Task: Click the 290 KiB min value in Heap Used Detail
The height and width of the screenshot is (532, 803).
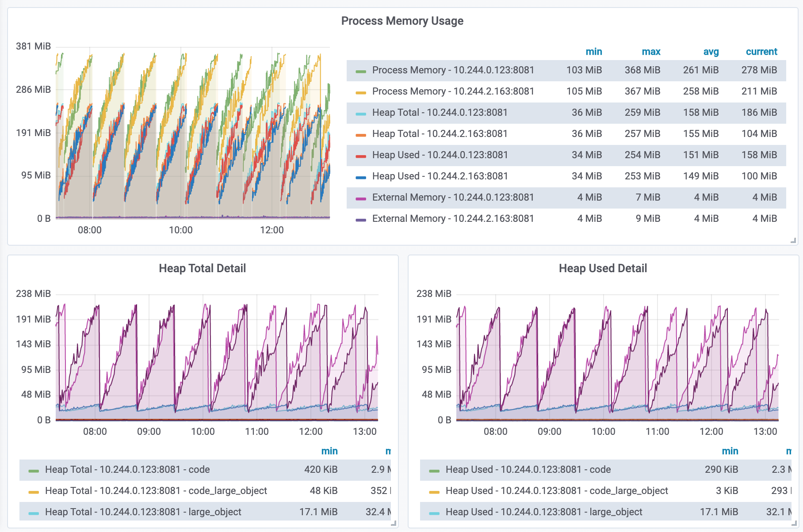Action: click(722, 470)
